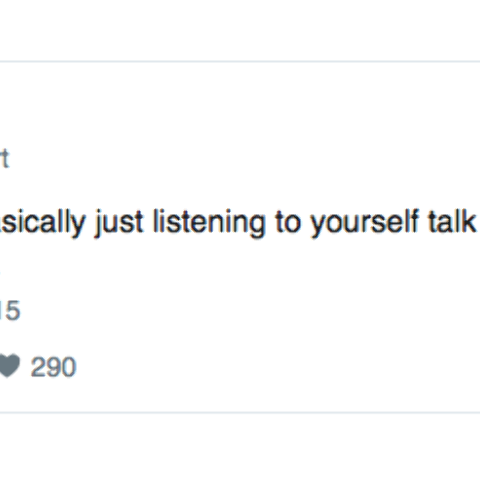The image size is (480, 480).
Task: Click the word "just" in the tweet
Action: click(119, 222)
